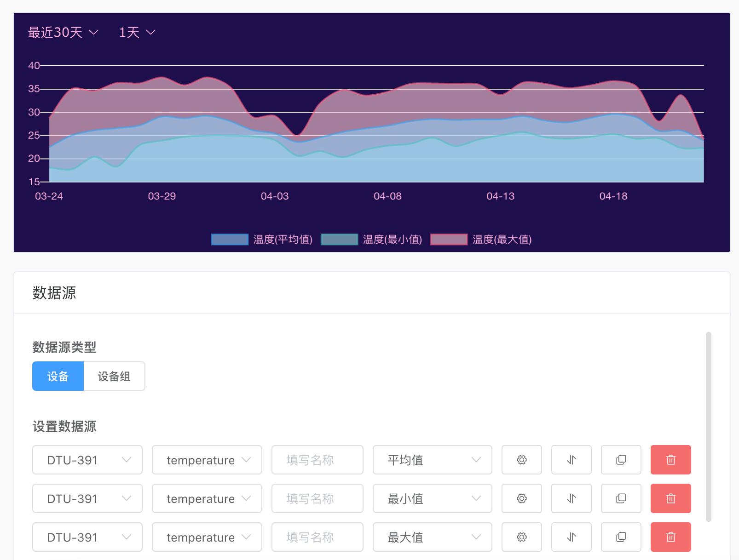Toggle 温度(最大值) legend series
Viewport: 739px width, 560px height.
480,240
